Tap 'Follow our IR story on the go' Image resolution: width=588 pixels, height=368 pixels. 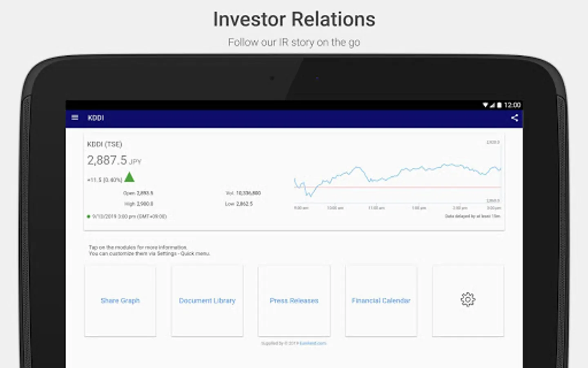[x=294, y=42]
